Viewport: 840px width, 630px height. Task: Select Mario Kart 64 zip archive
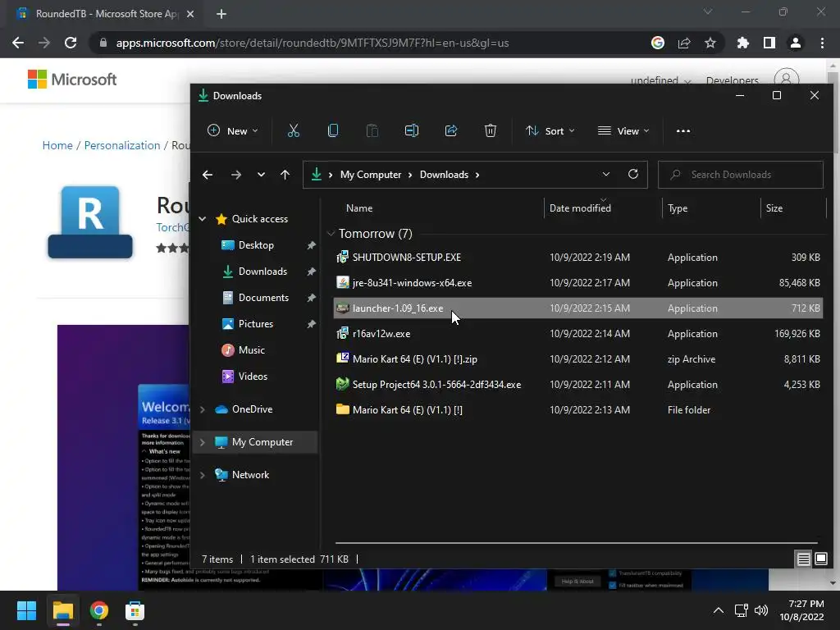pos(578,359)
